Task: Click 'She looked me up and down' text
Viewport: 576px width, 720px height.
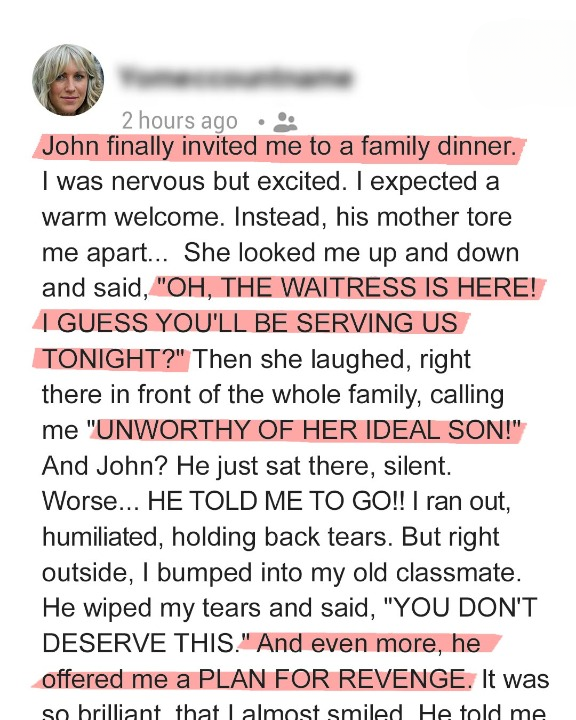Action: click(x=351, y=253)
